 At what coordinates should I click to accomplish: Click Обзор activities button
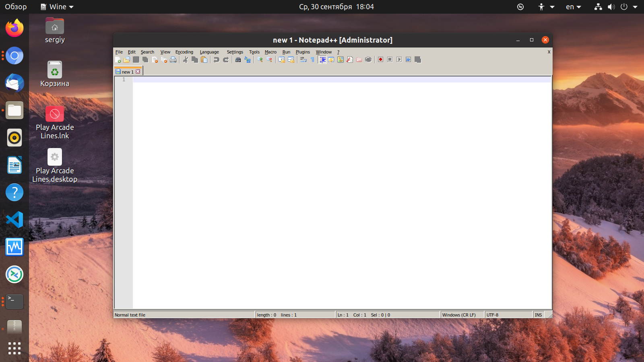click(x=16, y=7)
